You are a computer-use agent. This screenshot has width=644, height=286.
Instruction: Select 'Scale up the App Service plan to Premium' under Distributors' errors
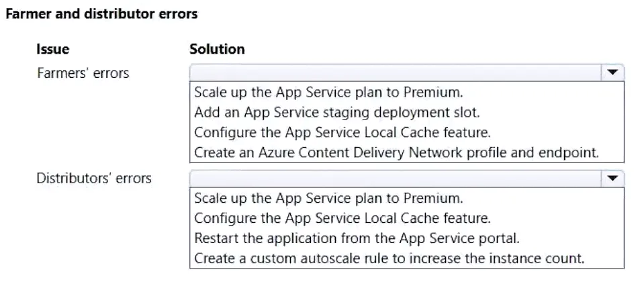pyautogui.click(x=328, y=198)
